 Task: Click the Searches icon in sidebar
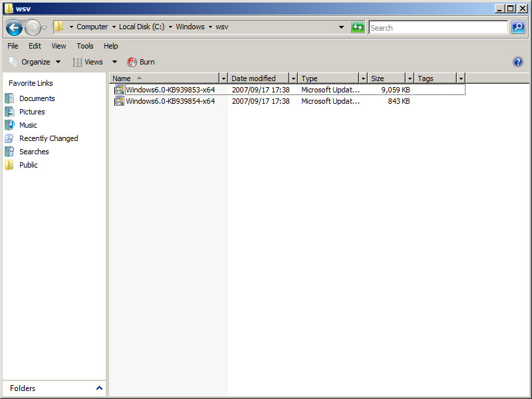point(9,152)
